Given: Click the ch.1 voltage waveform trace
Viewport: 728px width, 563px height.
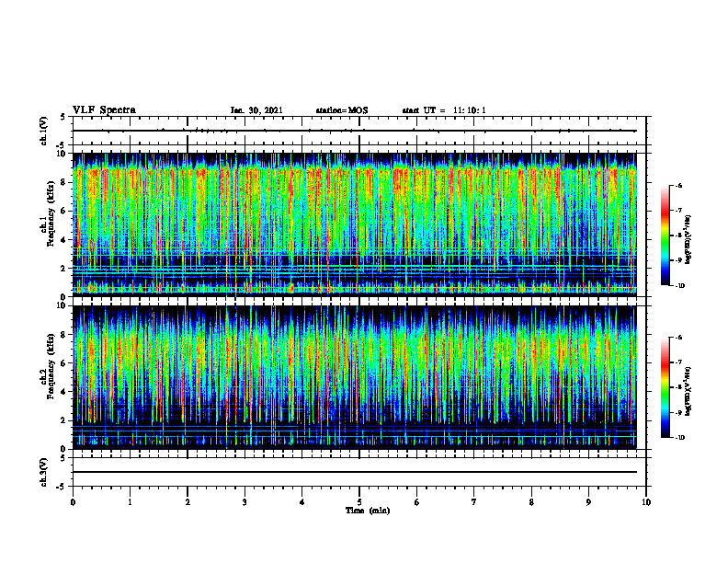Looking at the screenshot, I should pyautogui.click(x=355, y=131).
